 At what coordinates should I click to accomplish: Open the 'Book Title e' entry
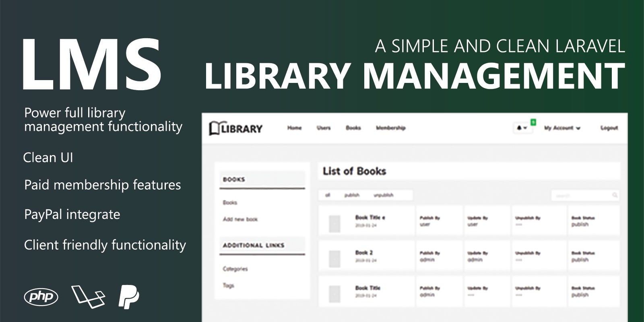point(370,217)
